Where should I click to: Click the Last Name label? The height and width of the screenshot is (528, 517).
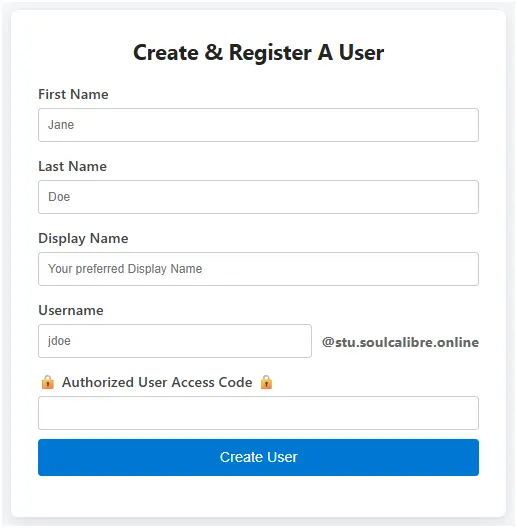pos(72,166)
